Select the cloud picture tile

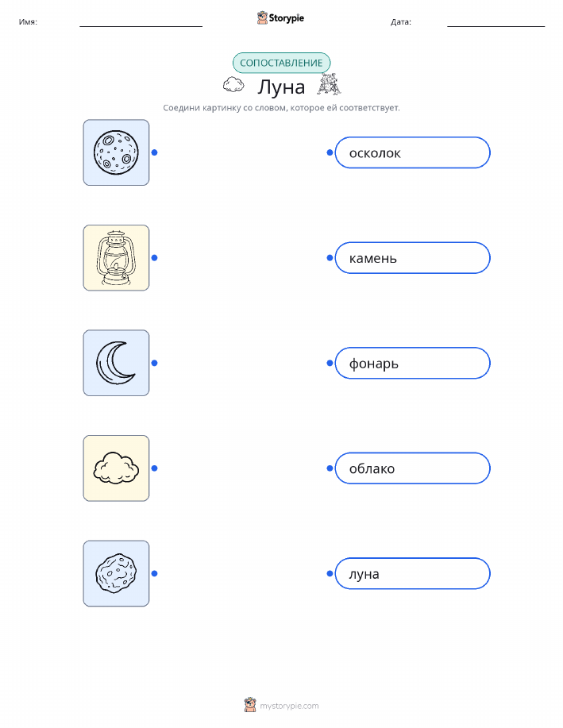[x=116, y=468]
